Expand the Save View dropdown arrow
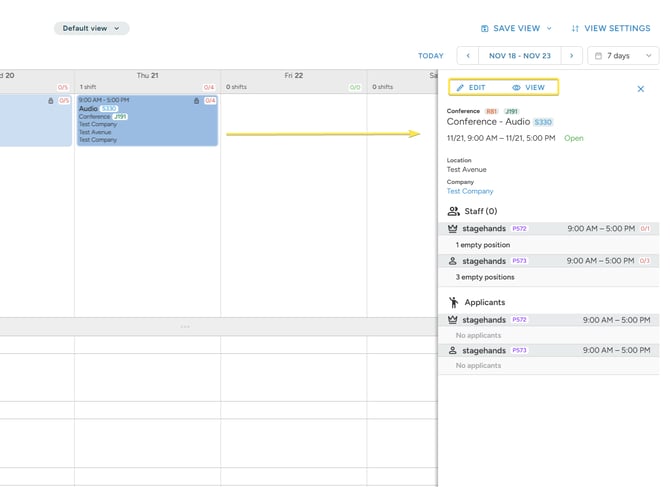The width and height of the screenshot is (670, 487). [x=549, y=29]
